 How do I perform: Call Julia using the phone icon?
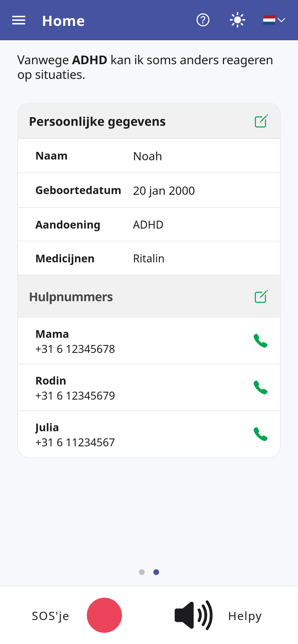click(260, 434)
